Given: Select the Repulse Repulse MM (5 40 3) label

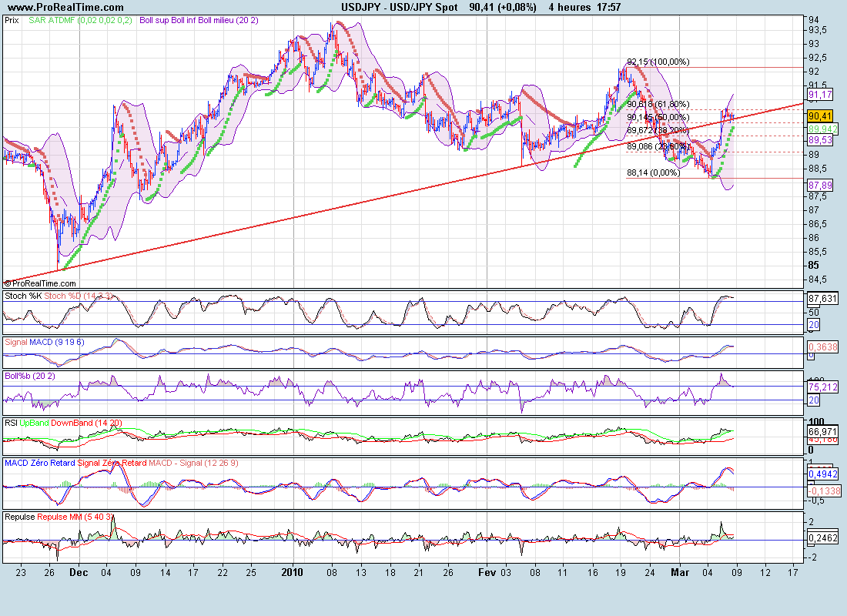Looking at the screenshot, I should tap(59, 517).
